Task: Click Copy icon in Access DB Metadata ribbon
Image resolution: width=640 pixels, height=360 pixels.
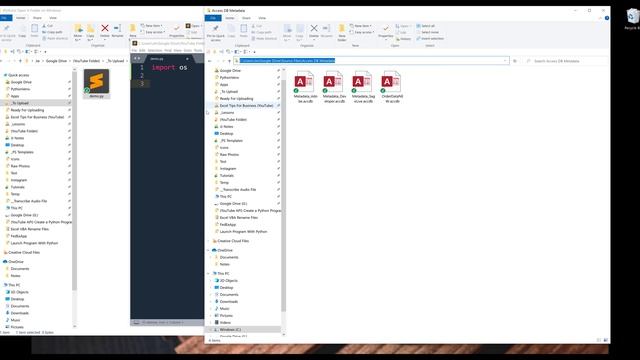Action: pos(231,31)
